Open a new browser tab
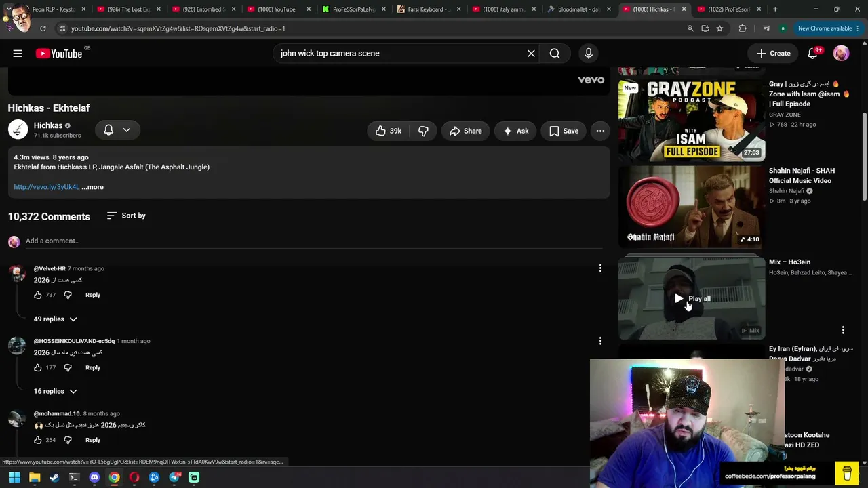Image resolution: width=868 pixels, height=488 pixels. [775, 9]
